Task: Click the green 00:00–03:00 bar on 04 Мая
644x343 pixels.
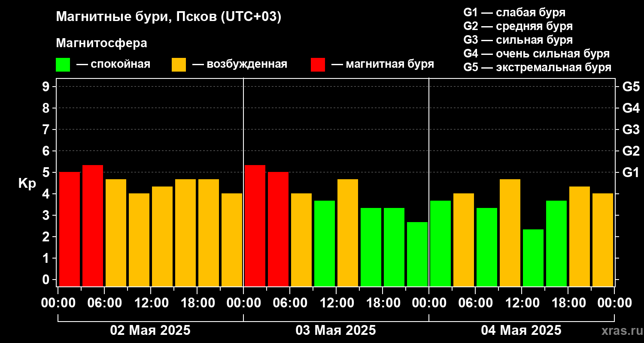Action: 440,243
